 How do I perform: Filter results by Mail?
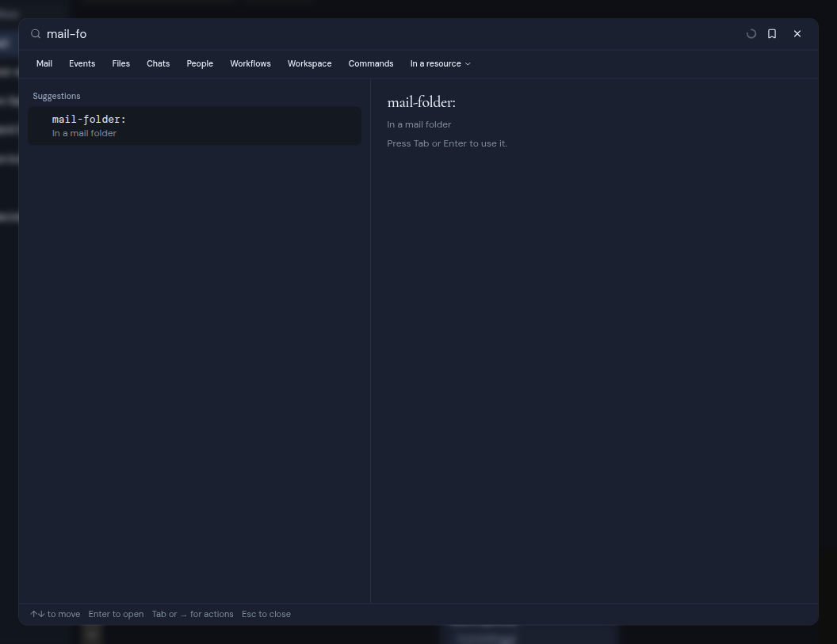pyautogui.click(x=44, y=63)
